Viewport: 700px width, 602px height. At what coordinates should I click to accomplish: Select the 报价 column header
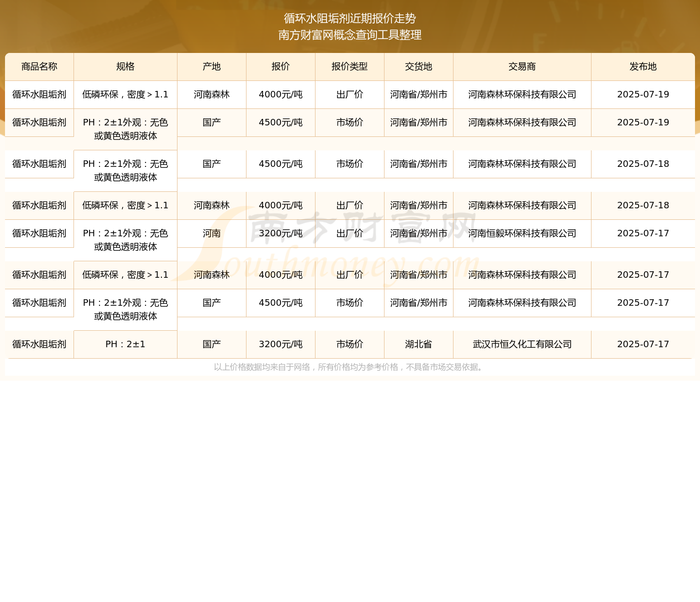click(x=281, y=66)
